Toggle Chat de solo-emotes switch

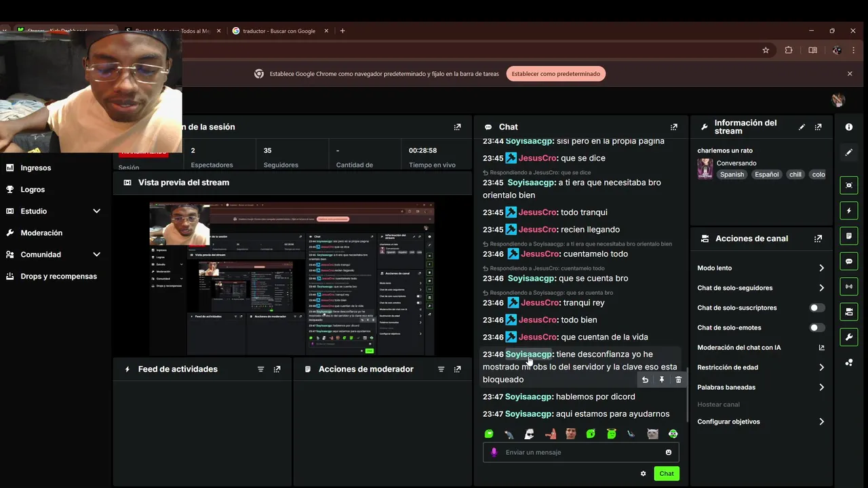tap(817, 327)
